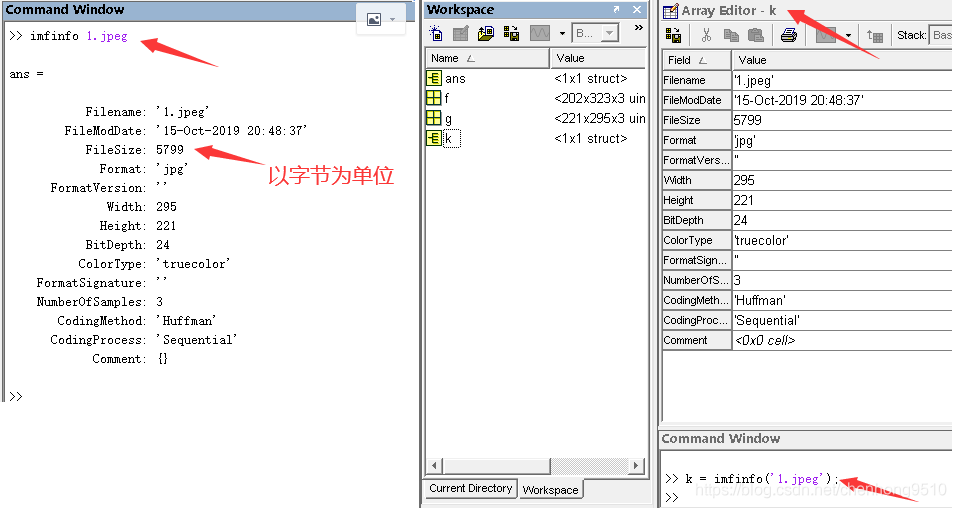Click the Save Workspace icon in Workspace toolbar
The height and width of the screenshot is (508, 956).
(x=512, y=33)
